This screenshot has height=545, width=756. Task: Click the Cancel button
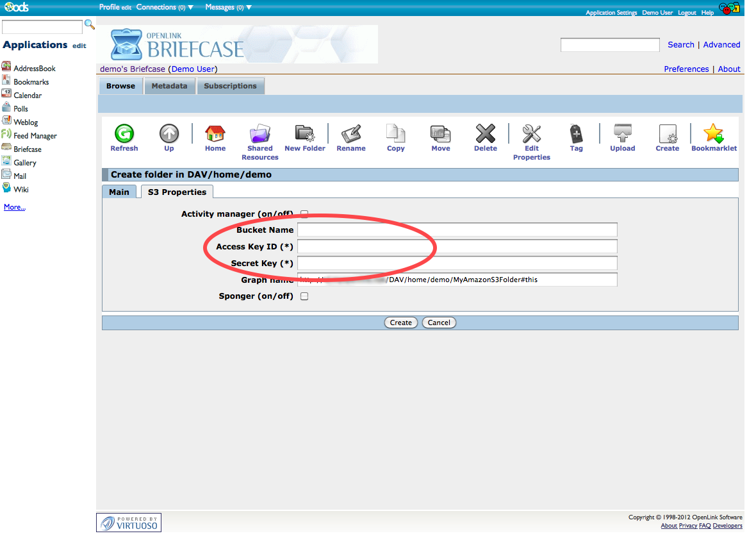coord(439,323)
